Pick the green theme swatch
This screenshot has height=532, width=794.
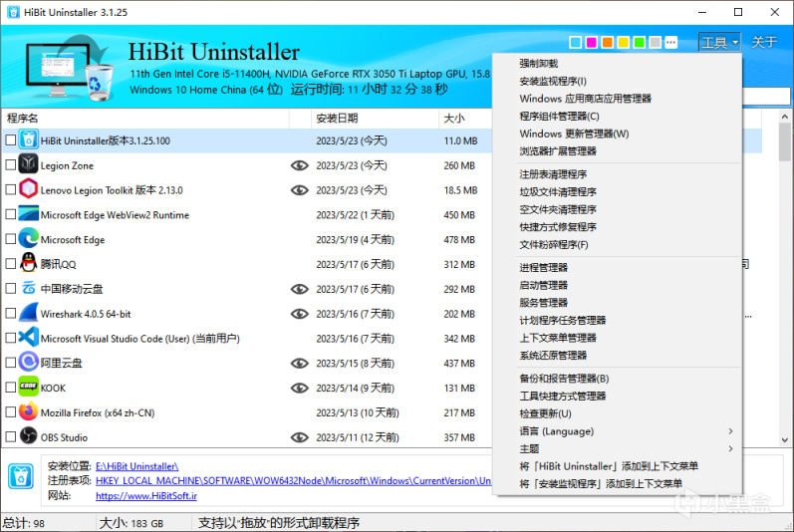click(639, 43)
